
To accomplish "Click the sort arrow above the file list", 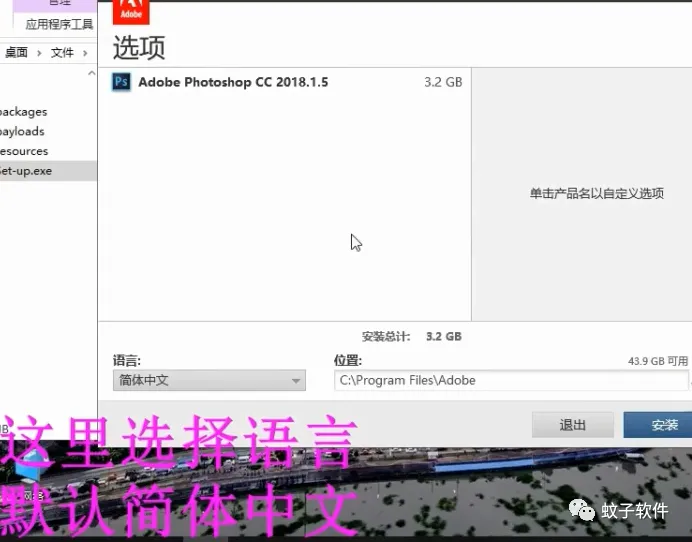I will pos(91,73).
